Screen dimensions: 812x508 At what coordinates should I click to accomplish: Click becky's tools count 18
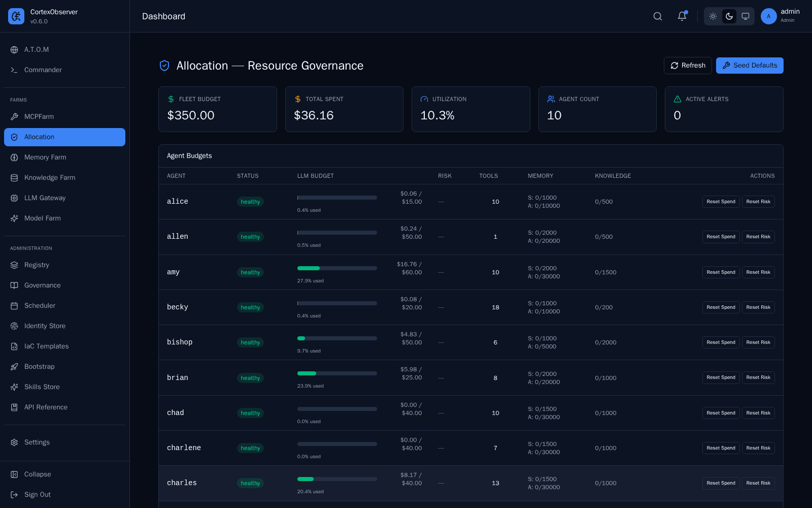coord(495,307)
